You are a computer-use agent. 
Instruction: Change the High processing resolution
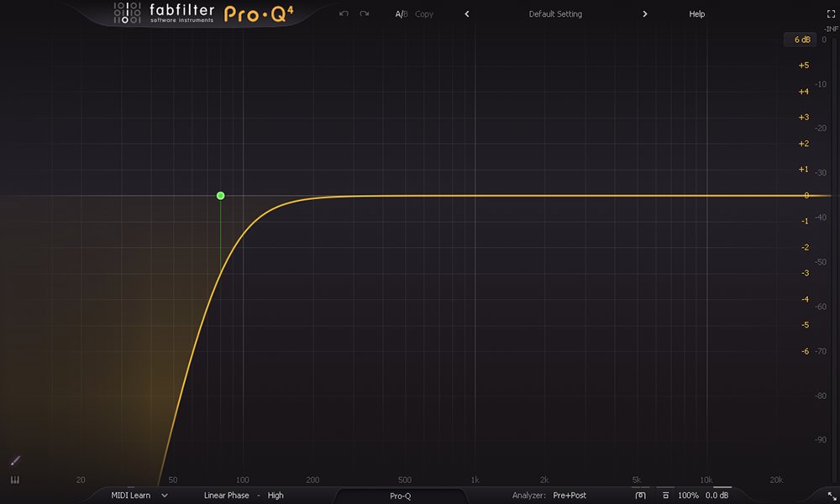276,496
